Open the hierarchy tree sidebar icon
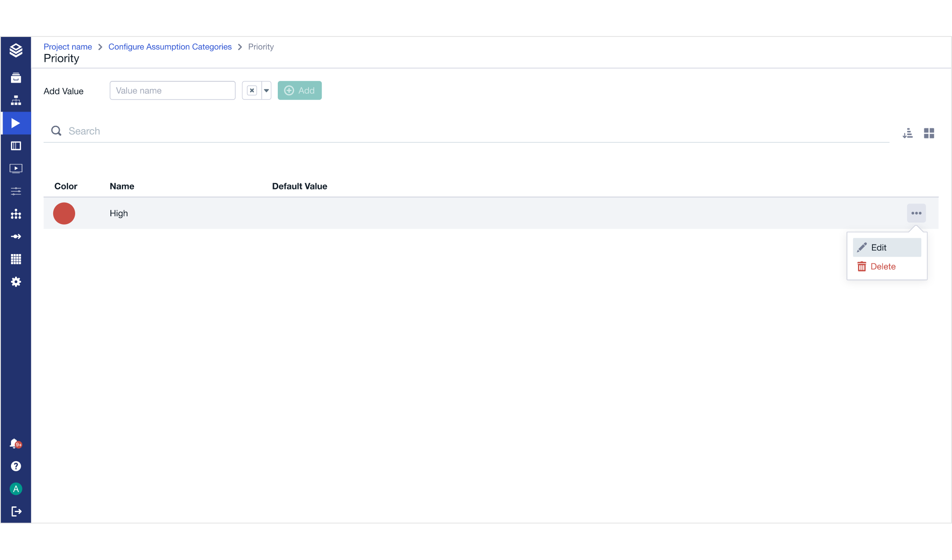952x560 pixels. pos(16,101)
